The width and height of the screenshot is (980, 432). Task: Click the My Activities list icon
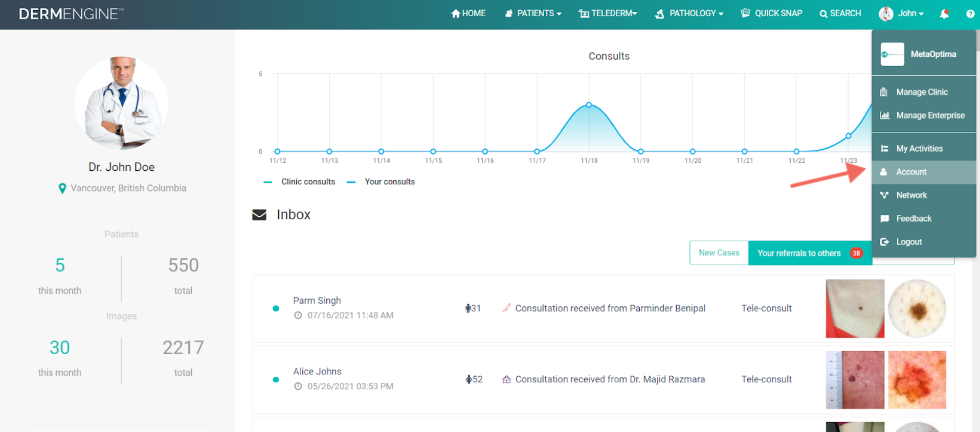pos(884,149)
